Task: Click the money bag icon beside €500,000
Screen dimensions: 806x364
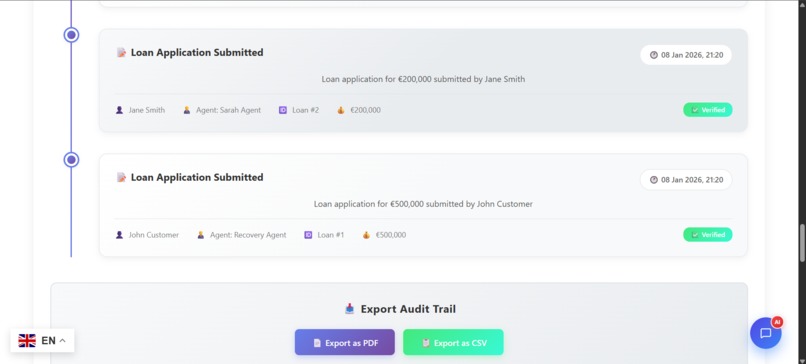Action: tap(366, 235)
